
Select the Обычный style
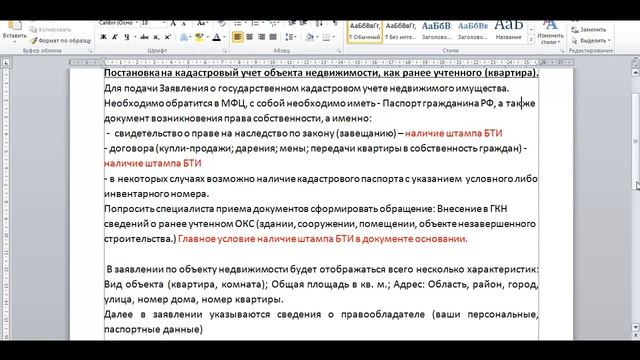[x=364, y=31]
